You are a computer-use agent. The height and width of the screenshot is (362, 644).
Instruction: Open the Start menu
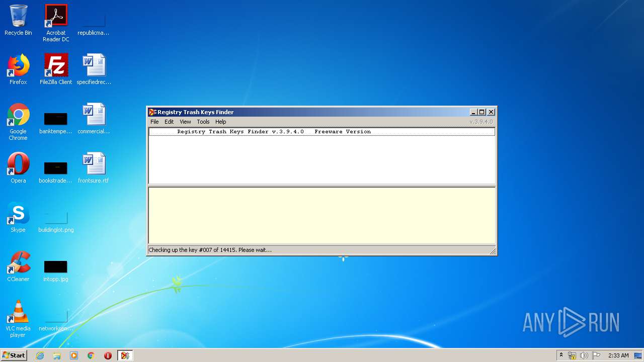pyautogui.click(x=14, y=355)
